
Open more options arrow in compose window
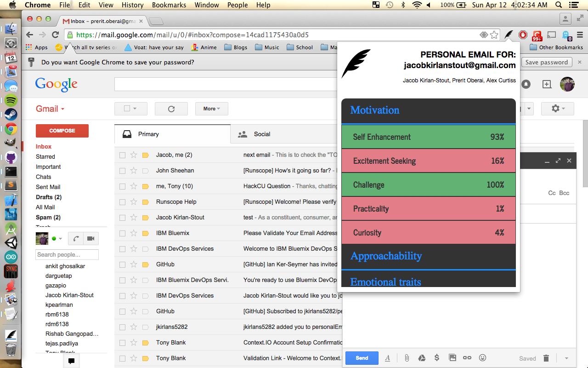[x=566, y=358]
